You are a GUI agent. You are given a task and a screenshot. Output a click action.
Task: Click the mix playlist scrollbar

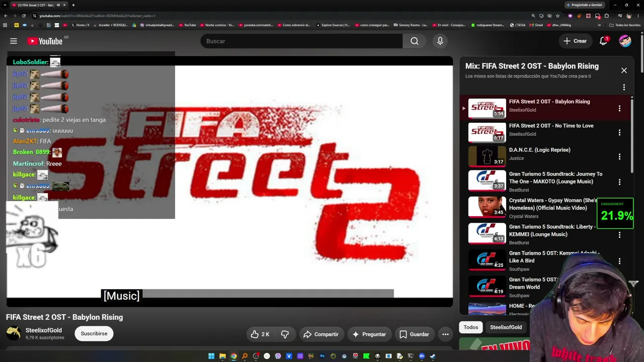(x=632, y=136)
